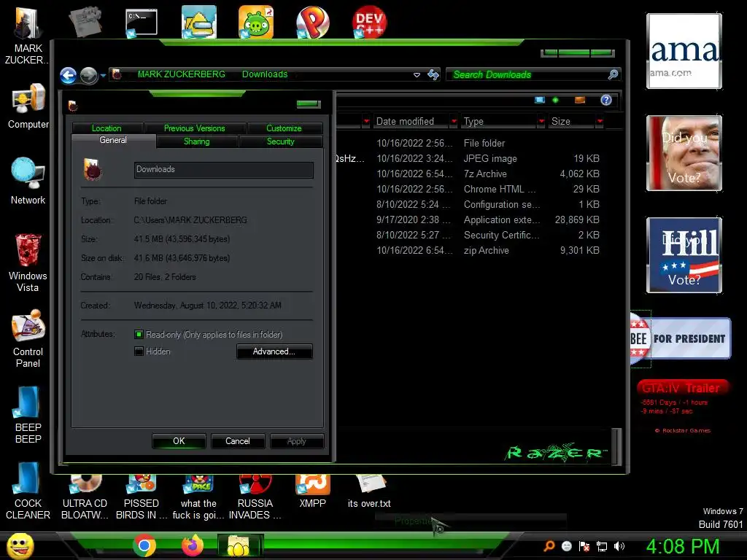The width and height of the screenshot is (747, 560).
Task: Select the 7z Archive file row
Action: pos(468,174)
